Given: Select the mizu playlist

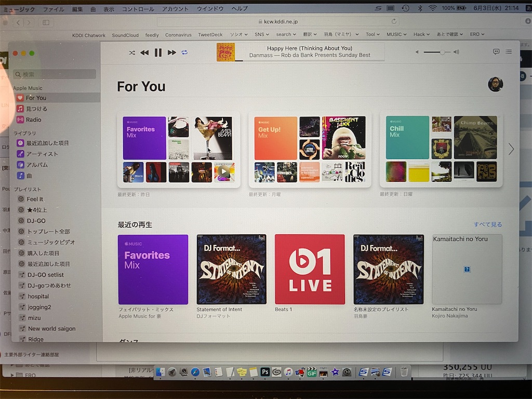Looking at the screenshot, I should pos(34,318).
